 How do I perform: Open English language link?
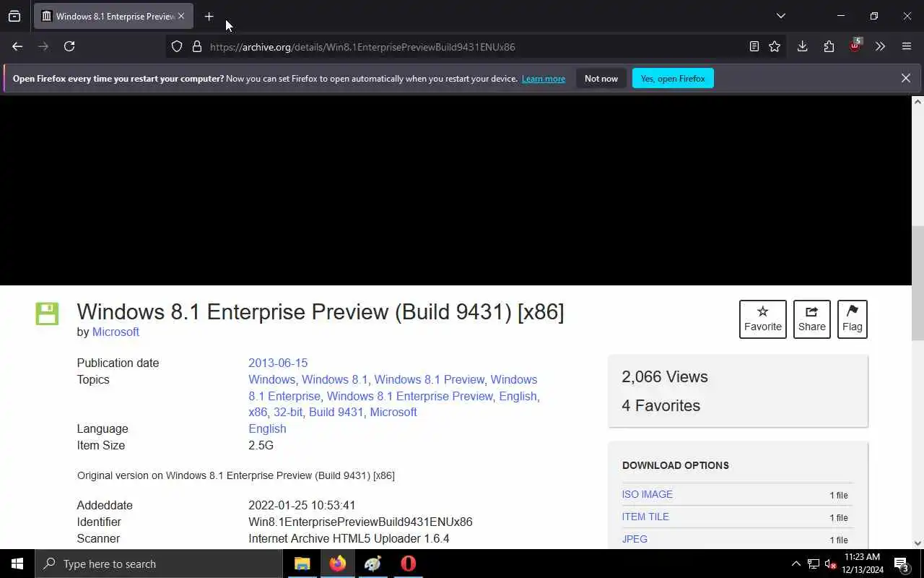coord(267,428)
